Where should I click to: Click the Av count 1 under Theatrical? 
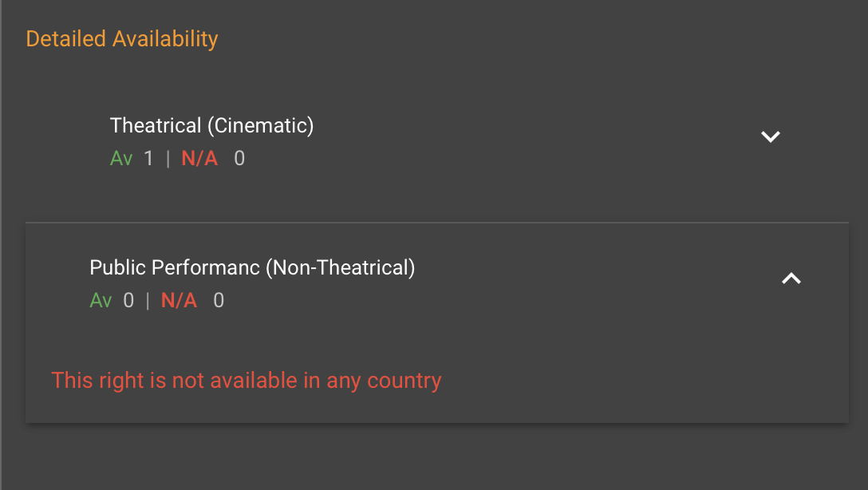pos(148,159)
